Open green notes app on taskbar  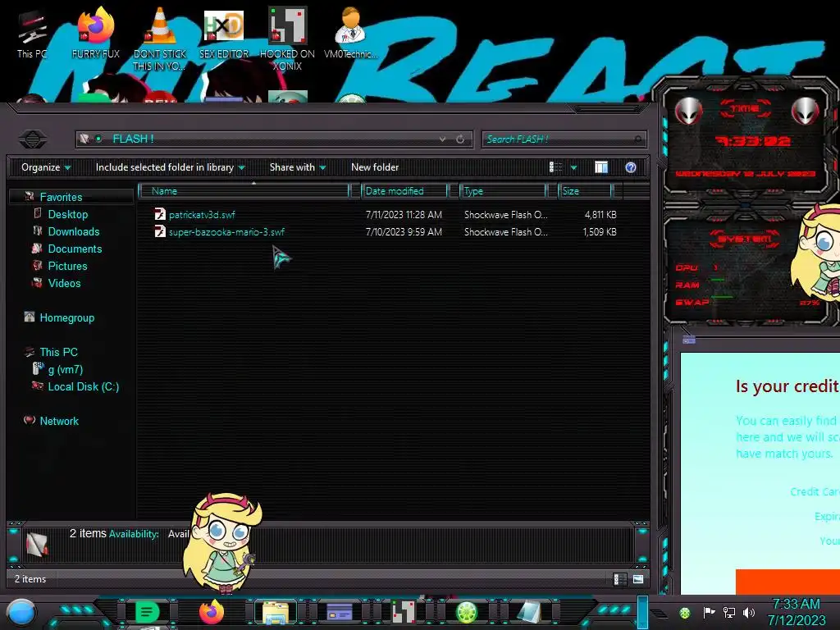click(147, 612)
